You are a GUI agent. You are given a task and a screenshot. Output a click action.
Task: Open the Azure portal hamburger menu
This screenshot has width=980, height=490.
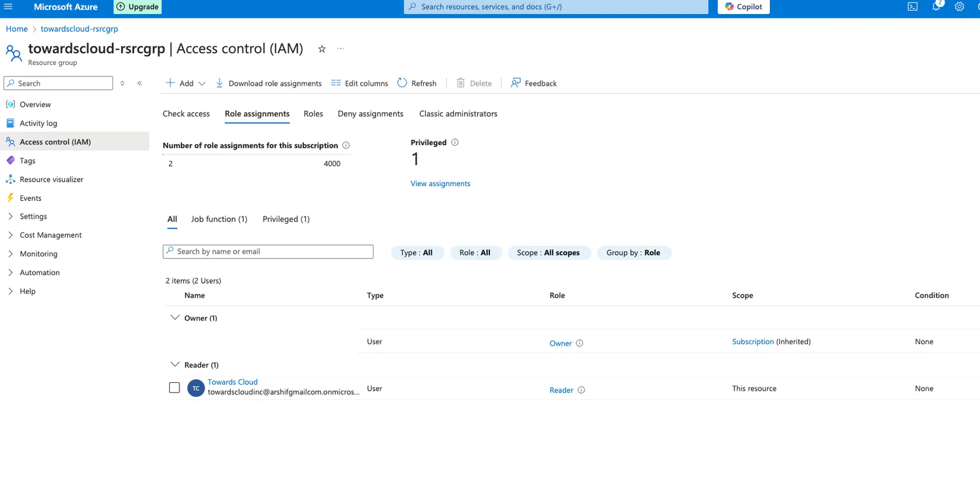click(x=9, y=7)
